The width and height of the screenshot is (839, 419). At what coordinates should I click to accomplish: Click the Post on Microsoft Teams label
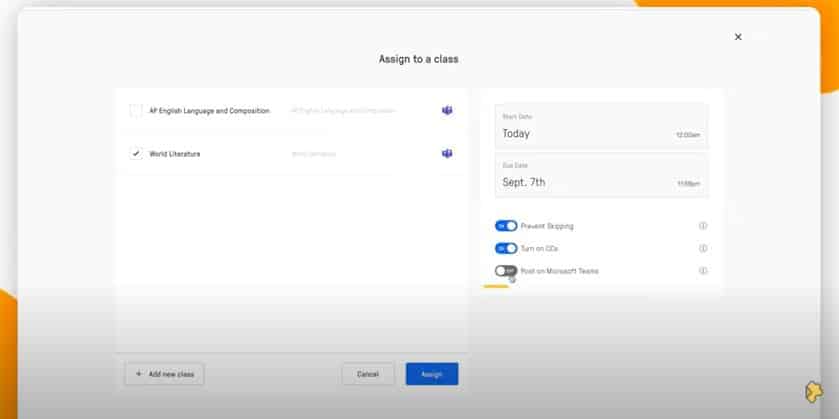click(x=560, y=271)
